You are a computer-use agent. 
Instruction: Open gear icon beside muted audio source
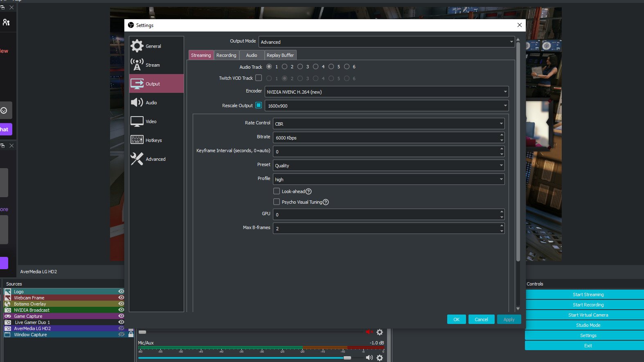tap(380, 332)
